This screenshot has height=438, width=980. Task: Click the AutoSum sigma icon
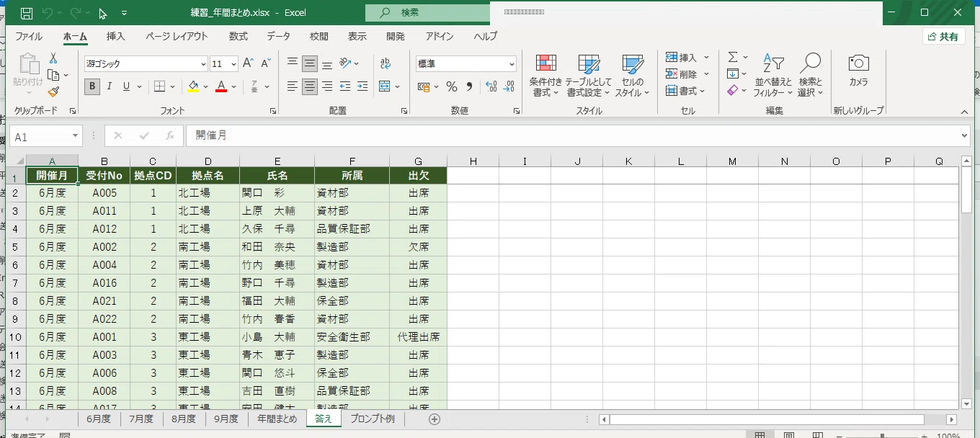(x=733, y=57)
